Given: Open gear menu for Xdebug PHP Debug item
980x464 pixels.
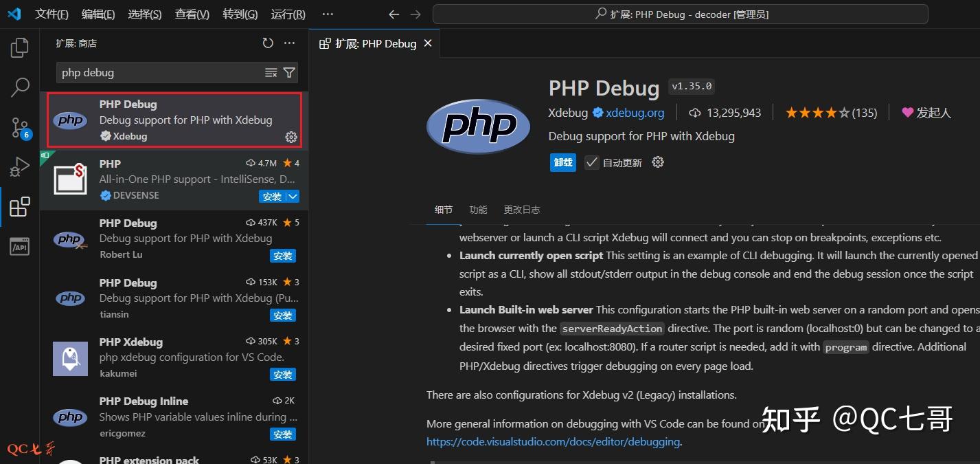Looking at the screenshot, I should (291, 137).
